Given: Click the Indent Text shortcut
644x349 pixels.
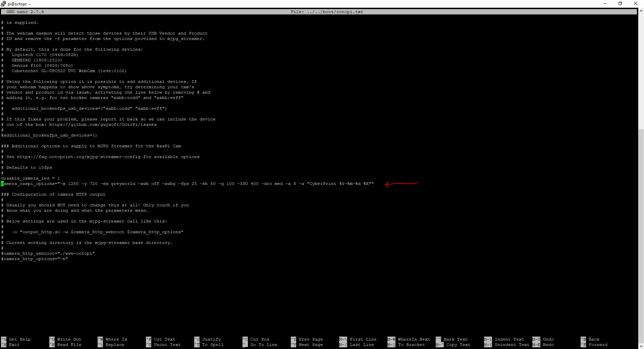Looking at the screenshot, I should click(x=504, y=339).
